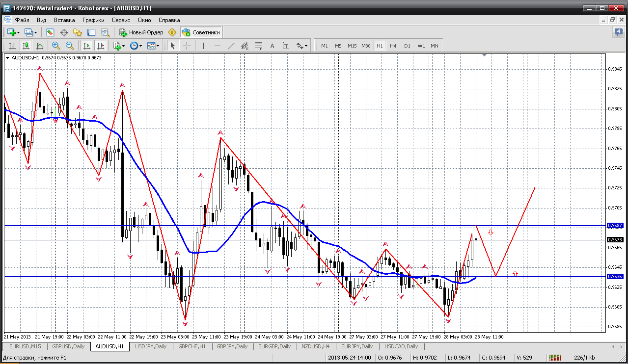Switch to the EURGBP,Daily chart tab

274,346
